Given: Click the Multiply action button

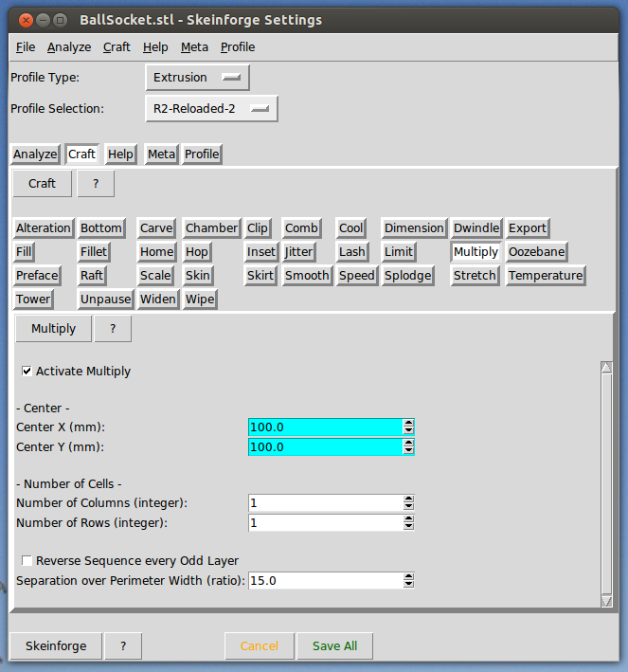Looking at the screenshot, I should coord(54,329).
